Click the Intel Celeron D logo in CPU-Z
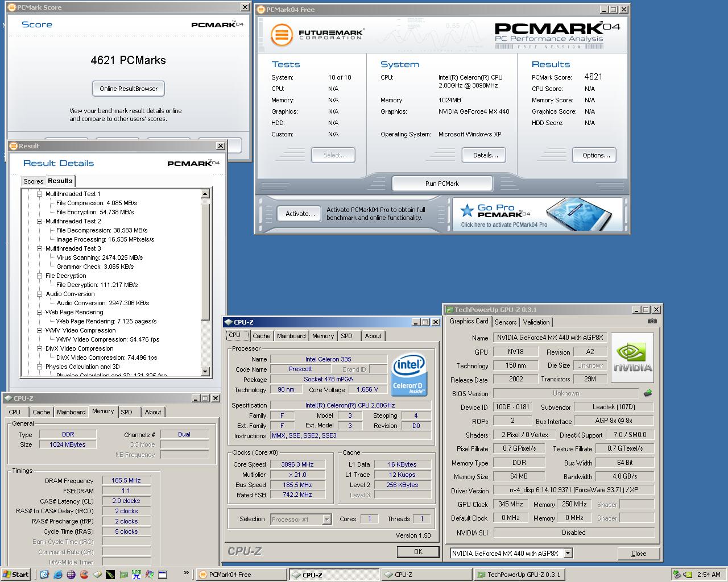Screen dimensions: 728x582 tap(408, 375)
